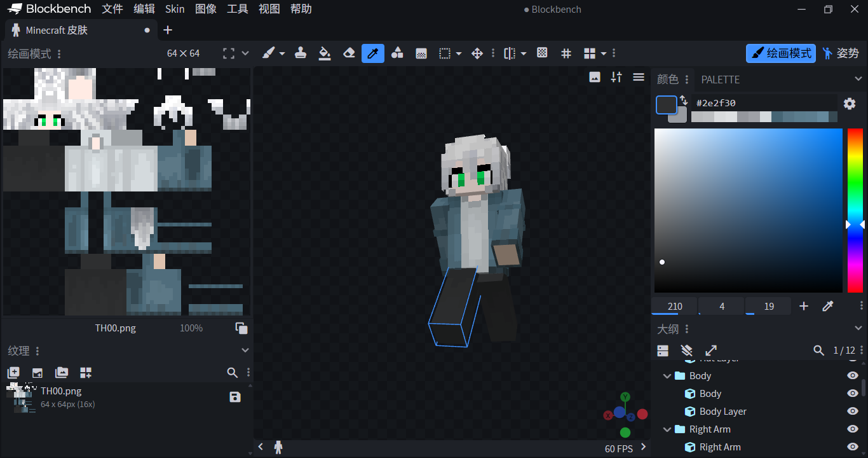Viewport: 868px width, 458px height.
Task: Select the paint bucket fill tool
Action: (x=325, y=53)
